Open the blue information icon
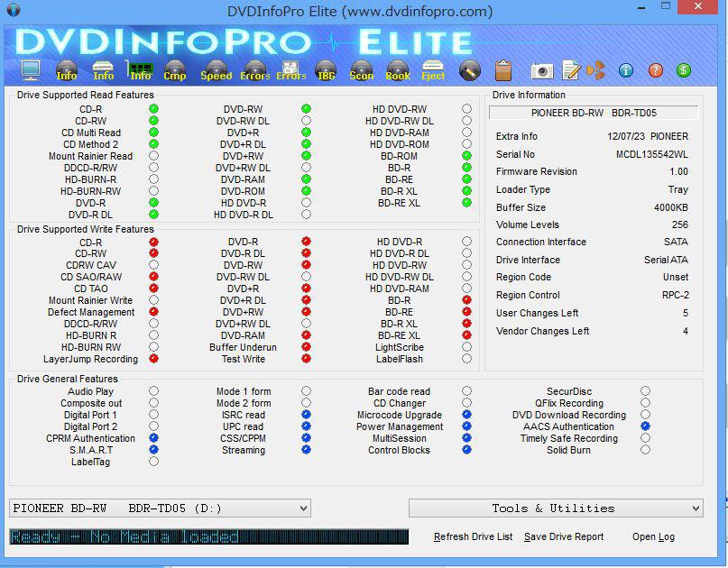The width and height of the screenshot is (728, 568). 626,70
